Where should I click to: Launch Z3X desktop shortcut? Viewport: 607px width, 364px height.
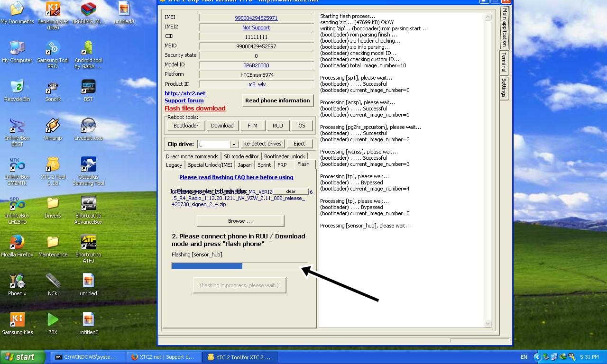coord(53,323)
